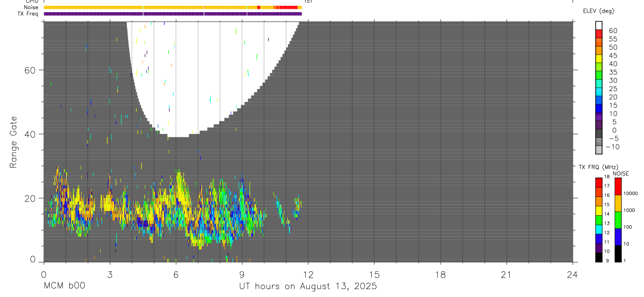Click the x-axis tick label '24'
This screenshot has height=297, width=644.
pyautogui.click(x=572, y=274)
